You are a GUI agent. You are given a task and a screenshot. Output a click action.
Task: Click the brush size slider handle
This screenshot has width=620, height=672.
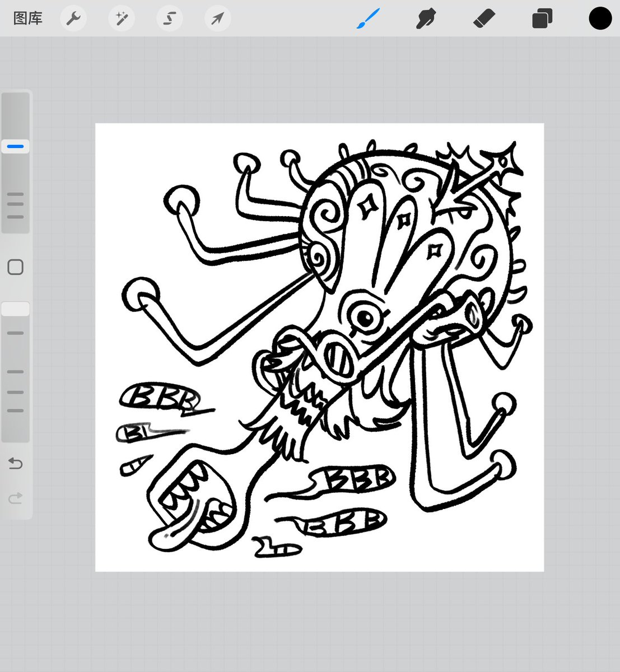tap(15, 147)
